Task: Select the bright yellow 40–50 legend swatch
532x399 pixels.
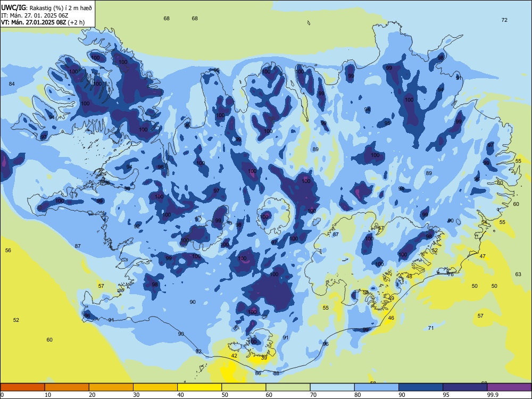Action: (x=199, y=387)
